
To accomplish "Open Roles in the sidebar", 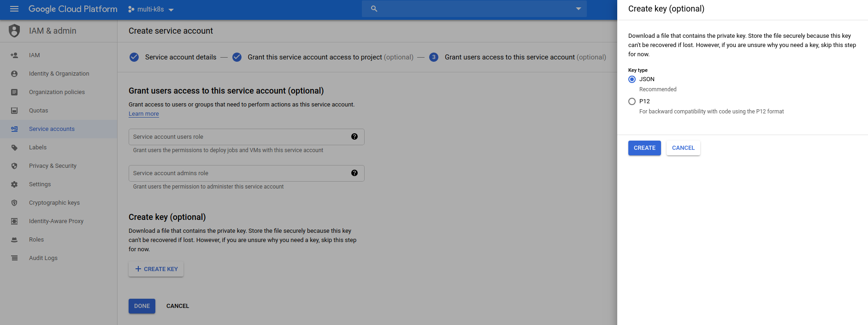I will point(59,240).
